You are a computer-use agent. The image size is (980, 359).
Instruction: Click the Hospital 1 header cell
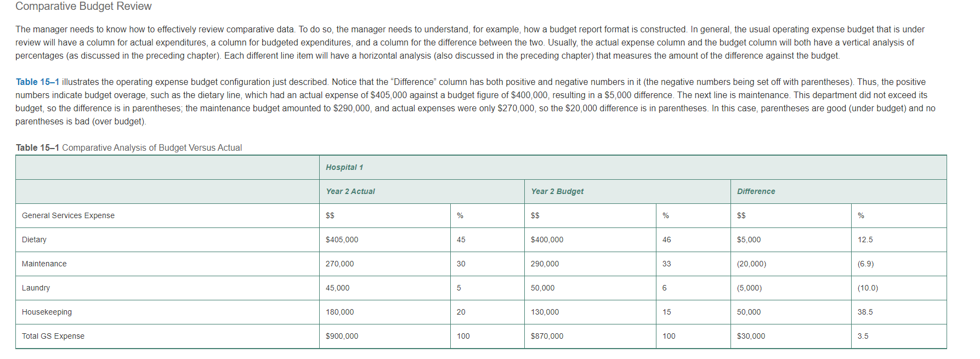pyautogui.click(x=633, y=167)
